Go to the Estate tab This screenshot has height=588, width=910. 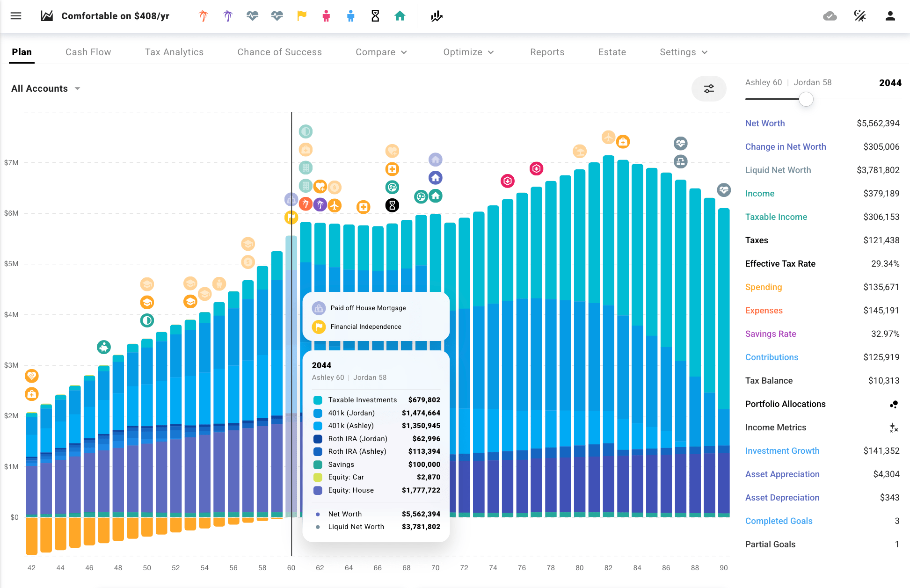(x=612, y=52)
